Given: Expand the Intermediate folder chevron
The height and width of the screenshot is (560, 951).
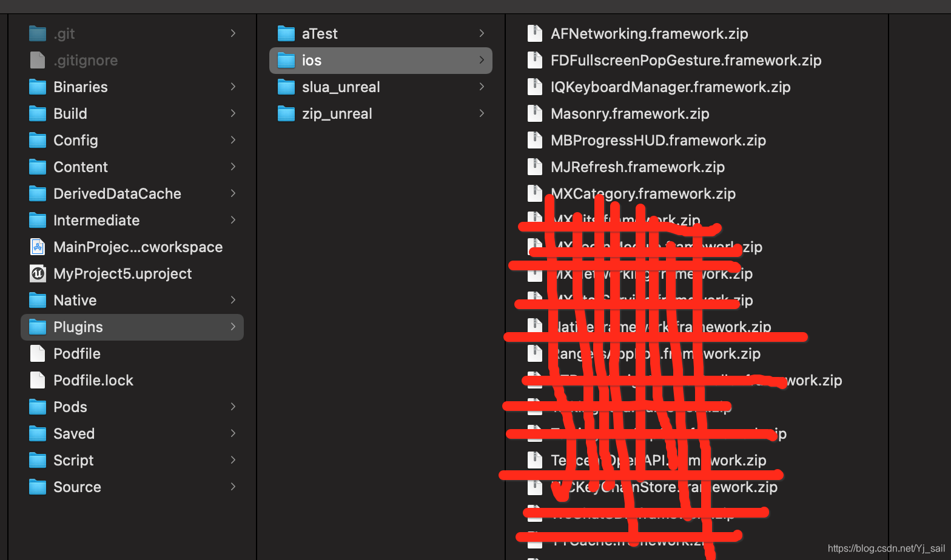Looking at the screenshot, I should (233, 220).
